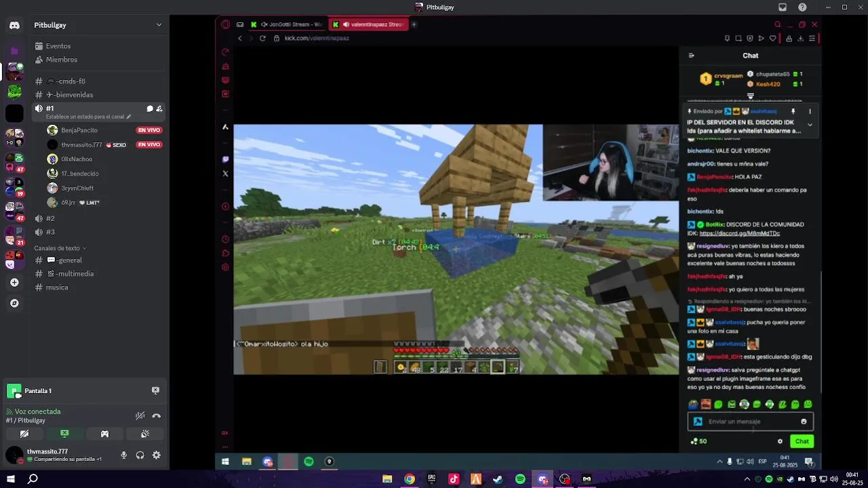Image resolution: width=868 pixels, height=488 pixels.
Task: Open Discord user settings gear
Action: (156, 455)
